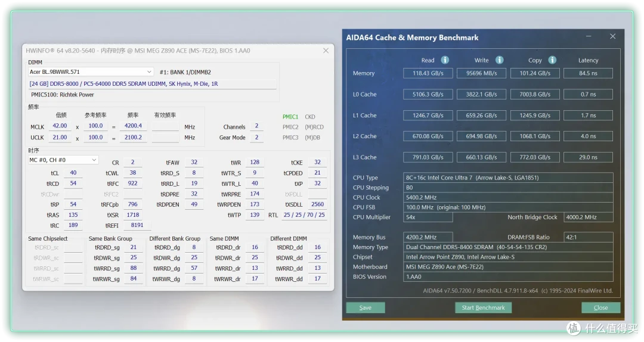Click the Close button in AIDA64
644x342 pixels.
click(600, 307)
